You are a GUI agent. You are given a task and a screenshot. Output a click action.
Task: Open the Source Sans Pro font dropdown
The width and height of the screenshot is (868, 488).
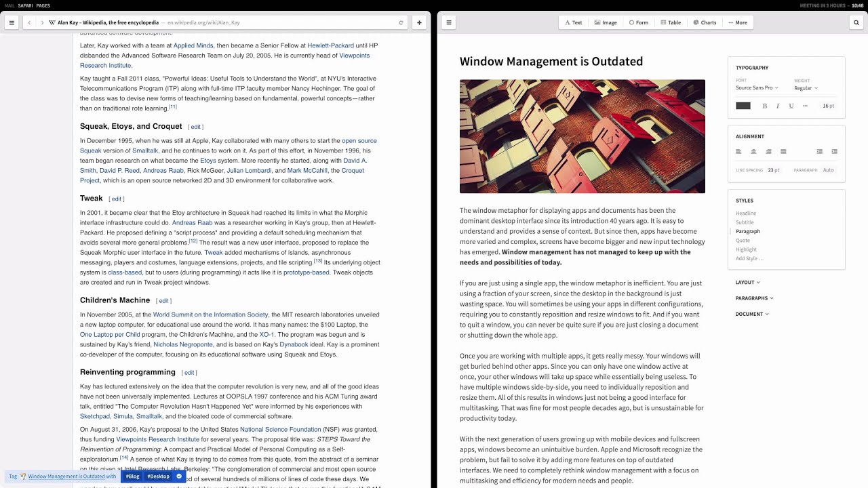757,88
